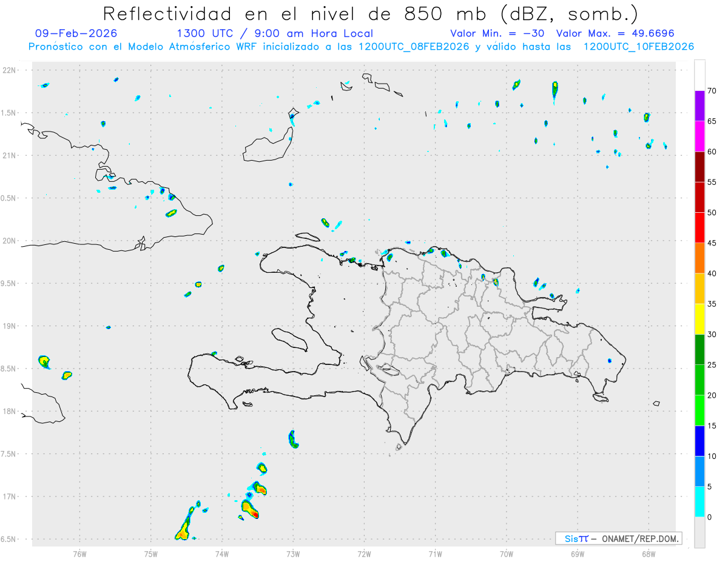Image resolution: width=728 pixels, height=562 pixels.
Task: Click the '69W' longitude axis label
Action: point(578,554)
